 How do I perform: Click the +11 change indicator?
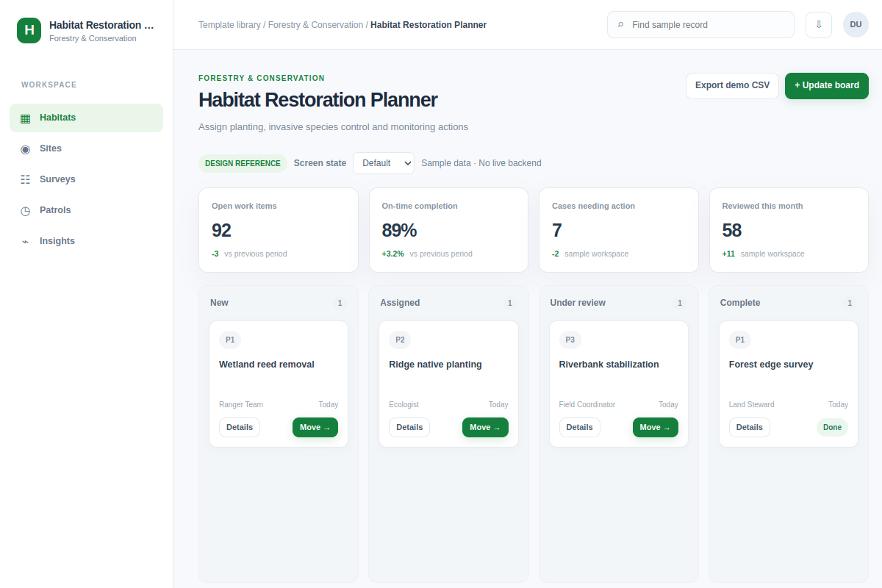728,254
